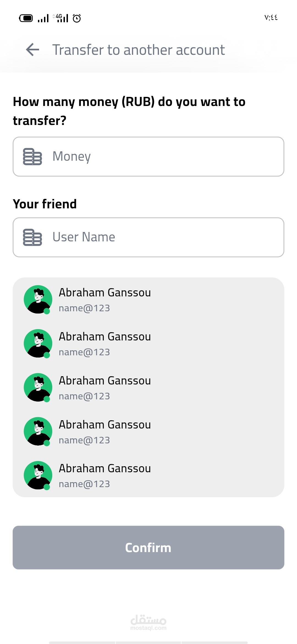Screen dimensions: 297x644
Task: Click the coins icon in User Name field
Action: 32,237
